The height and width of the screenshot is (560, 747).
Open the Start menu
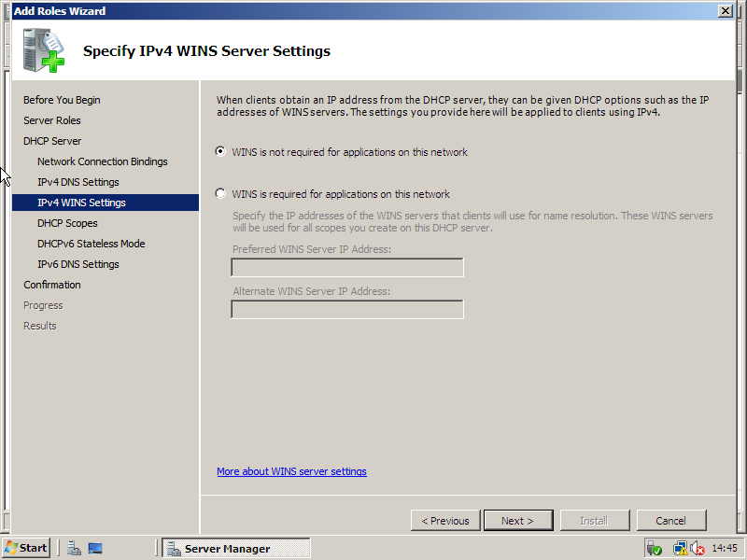click(26, 548)
